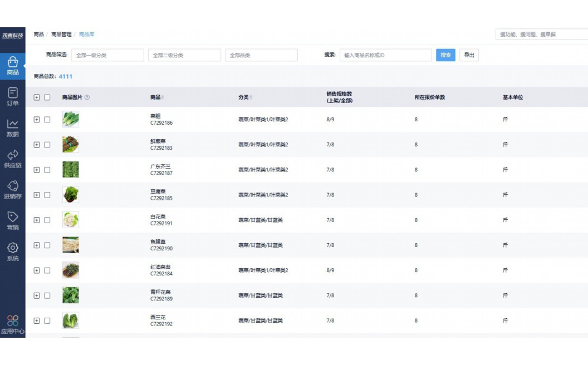Open the 订单 orders sidebar icon
The width and height of the screenshot is (588, 365).
[x=12, y=97]
